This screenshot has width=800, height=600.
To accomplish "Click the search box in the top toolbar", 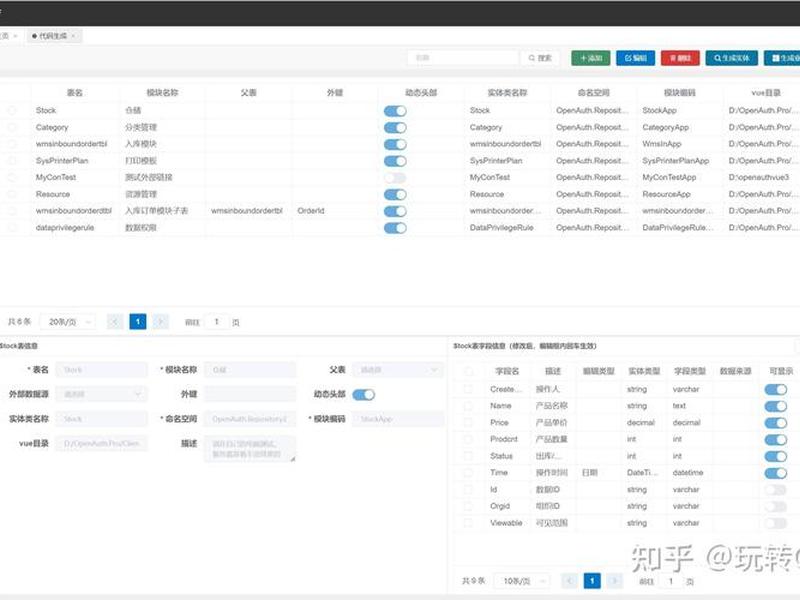I will tap(463, 58).
